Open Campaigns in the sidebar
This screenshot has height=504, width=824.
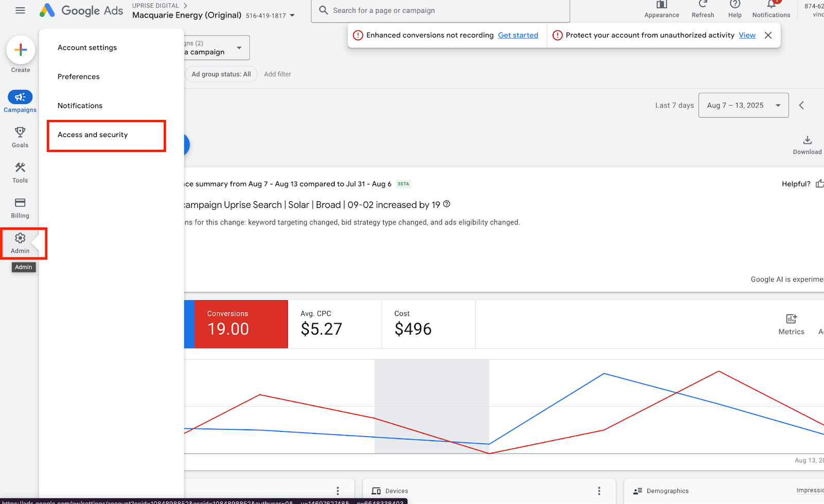coord(20,101)
